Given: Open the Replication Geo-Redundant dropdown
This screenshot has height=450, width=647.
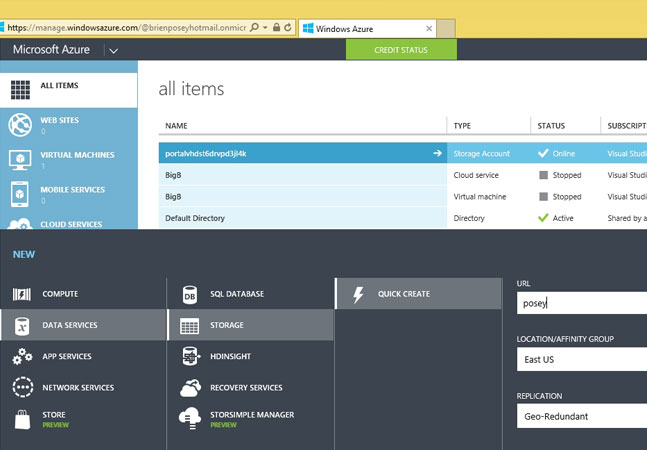Looking at the screenshot, I should coord(582,416).
